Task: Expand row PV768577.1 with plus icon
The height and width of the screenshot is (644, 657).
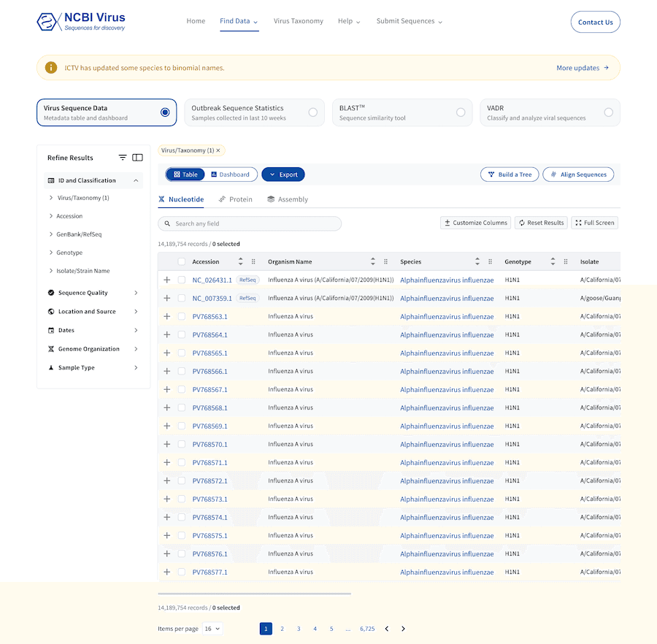Action: pyautogui.click(x=166, y=572)
